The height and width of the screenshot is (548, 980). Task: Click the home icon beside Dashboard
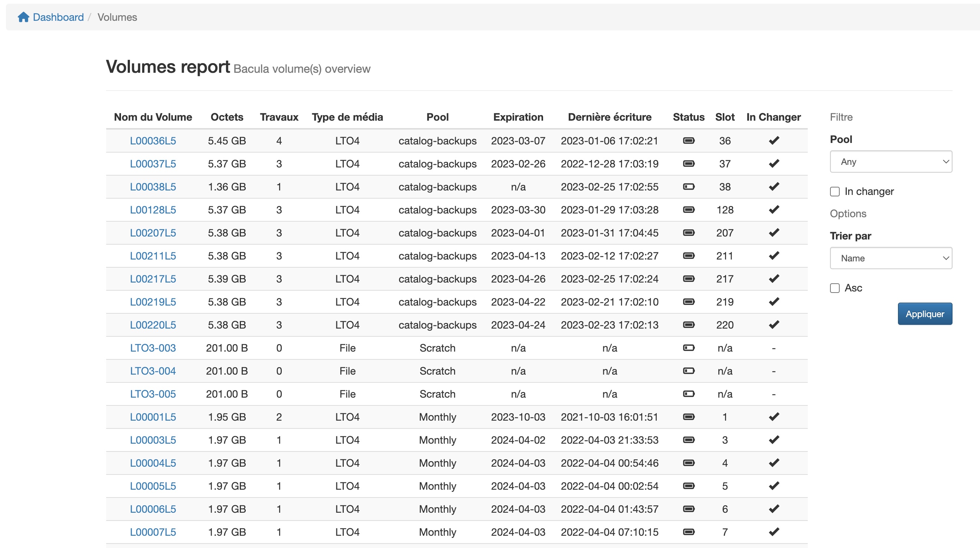23,17
